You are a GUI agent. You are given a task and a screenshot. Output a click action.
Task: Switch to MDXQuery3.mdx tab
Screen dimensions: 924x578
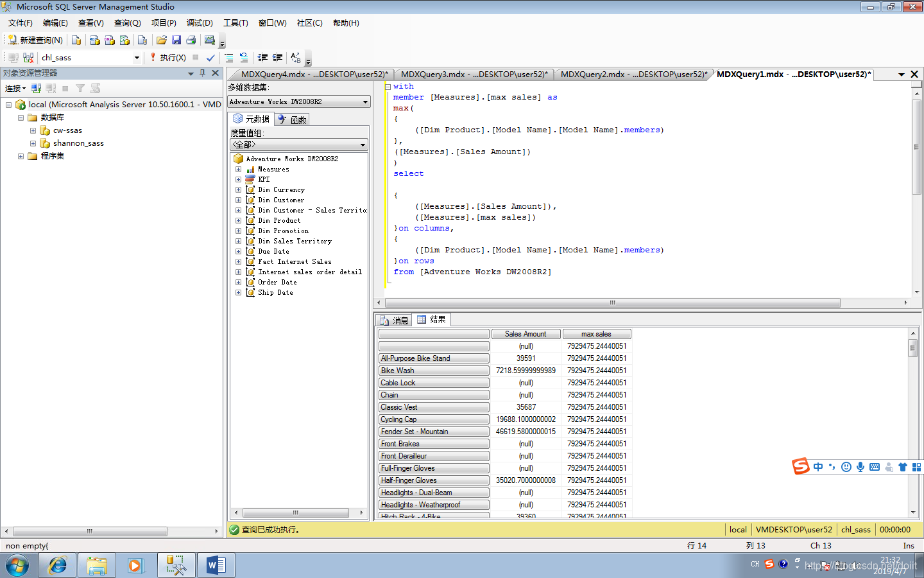coord(474,74)
